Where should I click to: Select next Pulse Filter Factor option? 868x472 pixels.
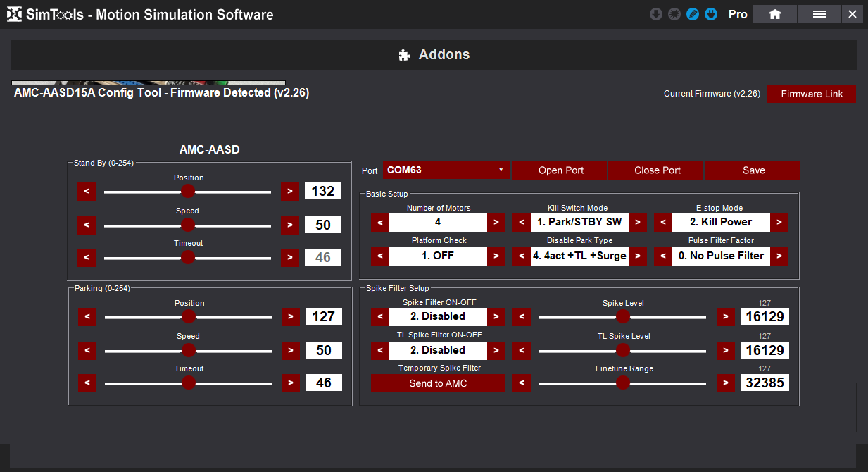[779, 256]
